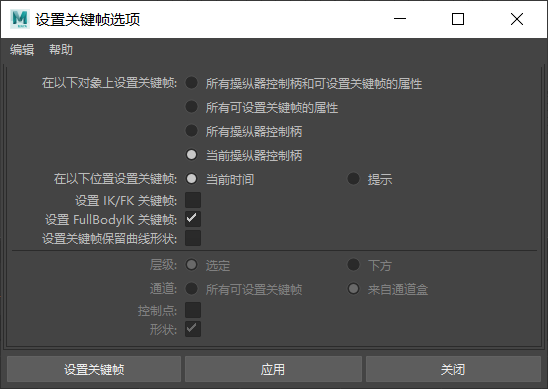Select 当前操纵器控制柄 radio option
Image resolution: width=548 pixels, height=389 pixels.
click(x=192, y=155)
